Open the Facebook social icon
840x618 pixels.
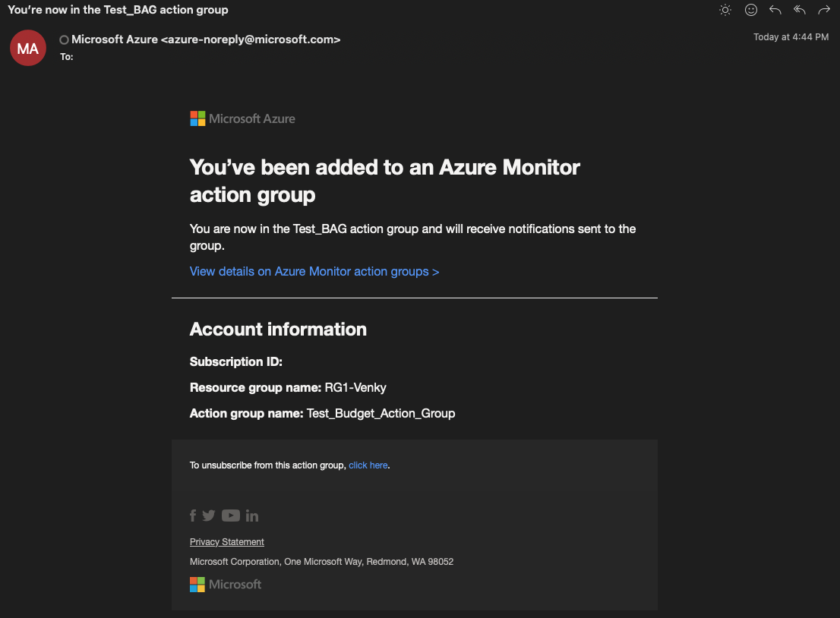point(193,516)
